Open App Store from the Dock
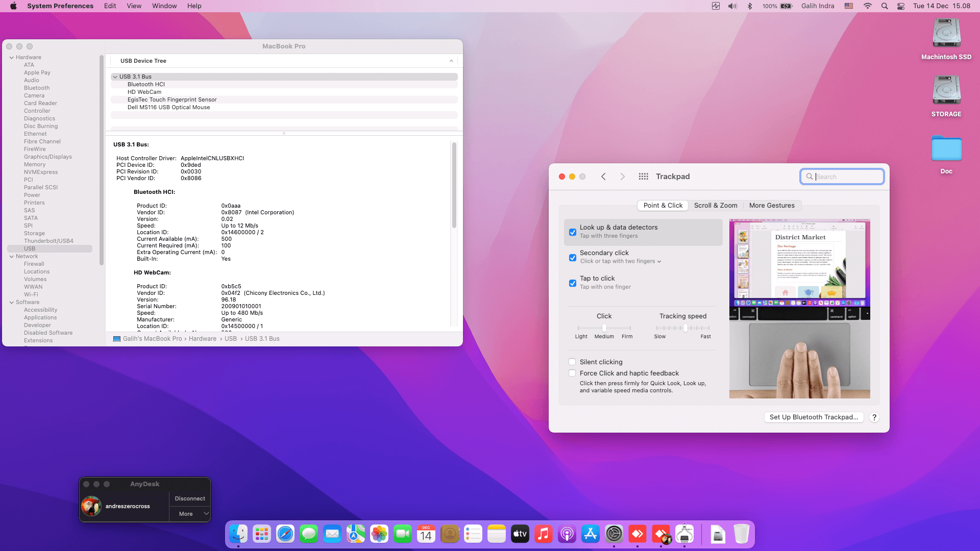Viewport: 980px width, 551px height. 591,534
